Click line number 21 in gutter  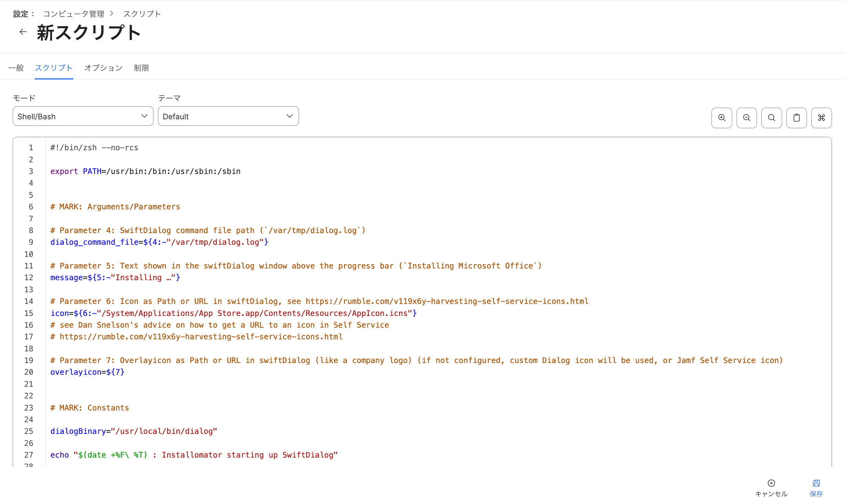coord(29,384)
